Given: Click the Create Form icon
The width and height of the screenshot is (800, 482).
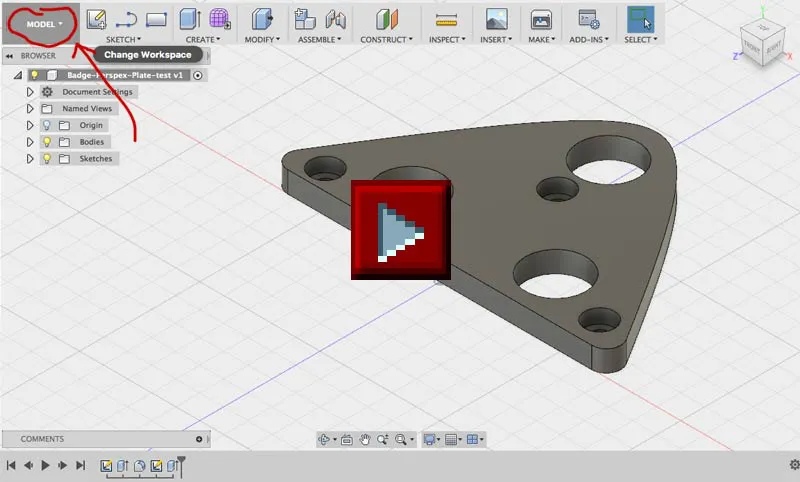Looking at the screenshot, I should (x=219, y=19).
